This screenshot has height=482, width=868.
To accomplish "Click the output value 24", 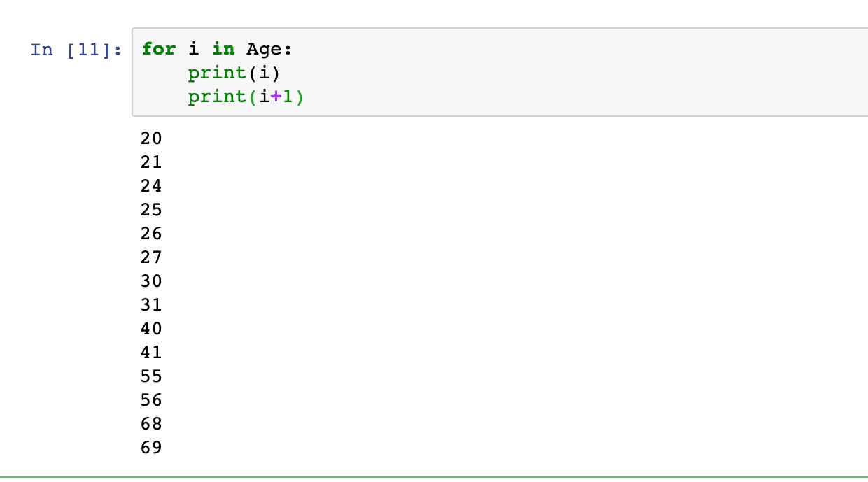I will [x=151, y=186].
